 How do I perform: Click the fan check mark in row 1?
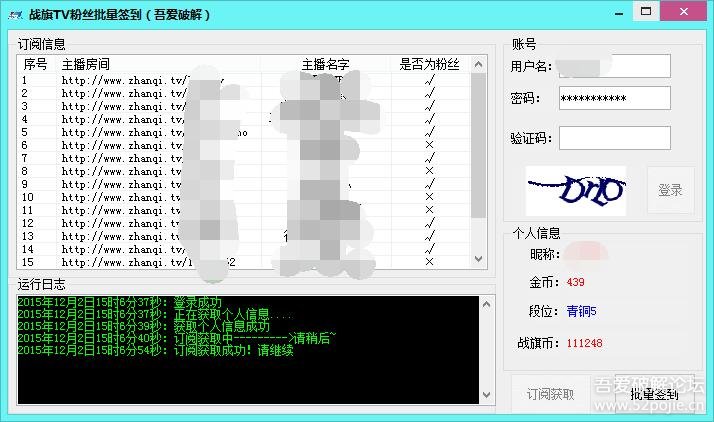pos(429,80)
